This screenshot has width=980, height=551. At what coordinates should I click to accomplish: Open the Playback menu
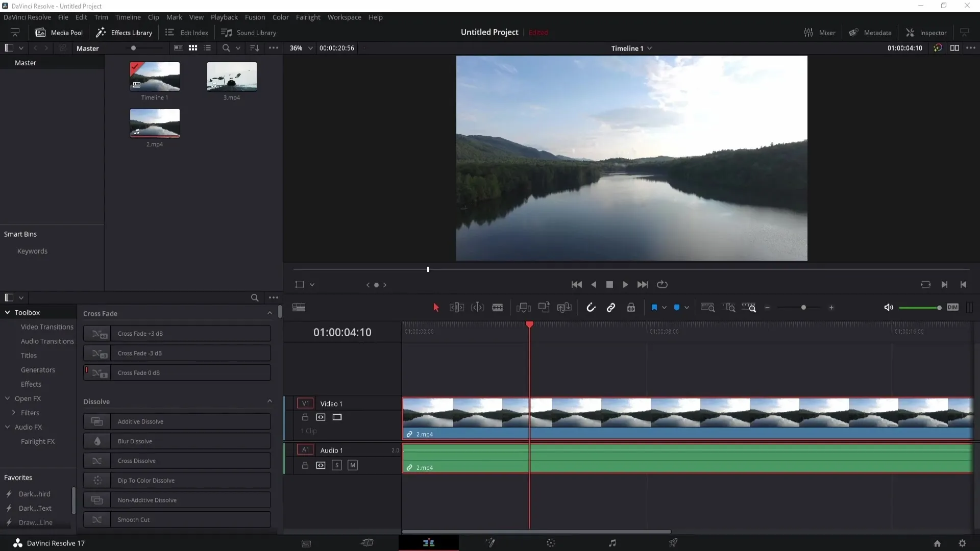(x=224, y=17)
